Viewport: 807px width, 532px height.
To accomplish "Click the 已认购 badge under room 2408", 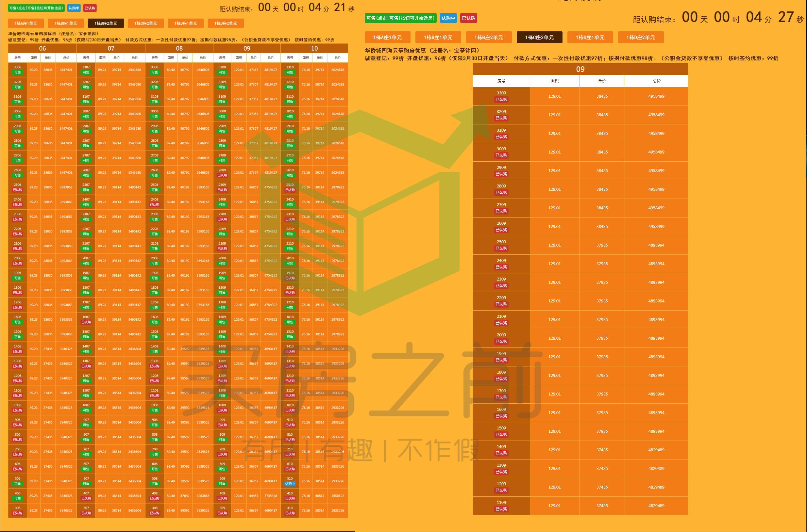I will click(155, 204).
